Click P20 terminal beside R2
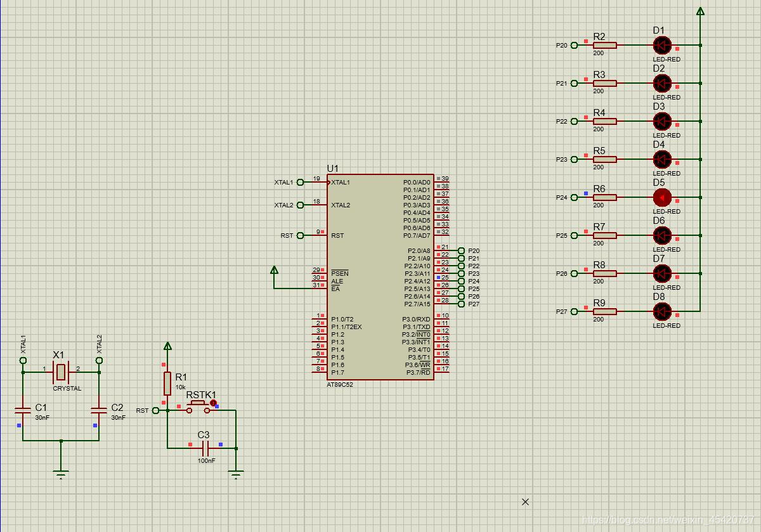Viewport: 761px width, 532px height. coord(574,45)
